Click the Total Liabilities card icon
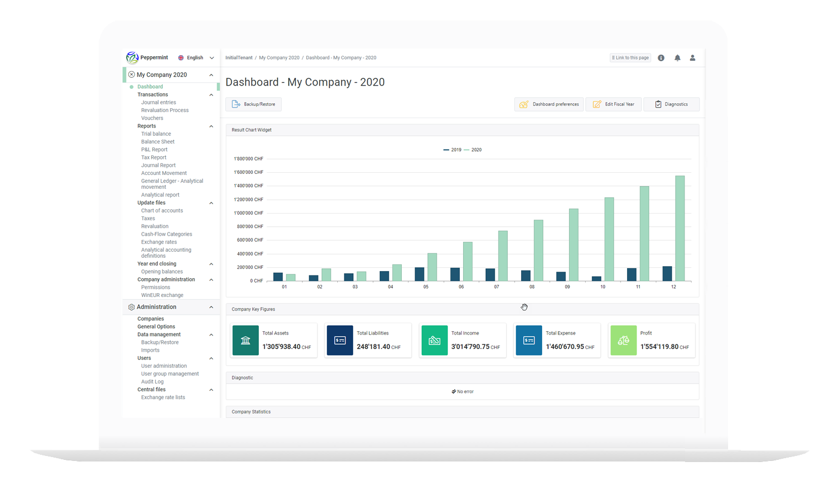828x504 pixels. coord(340,341)
